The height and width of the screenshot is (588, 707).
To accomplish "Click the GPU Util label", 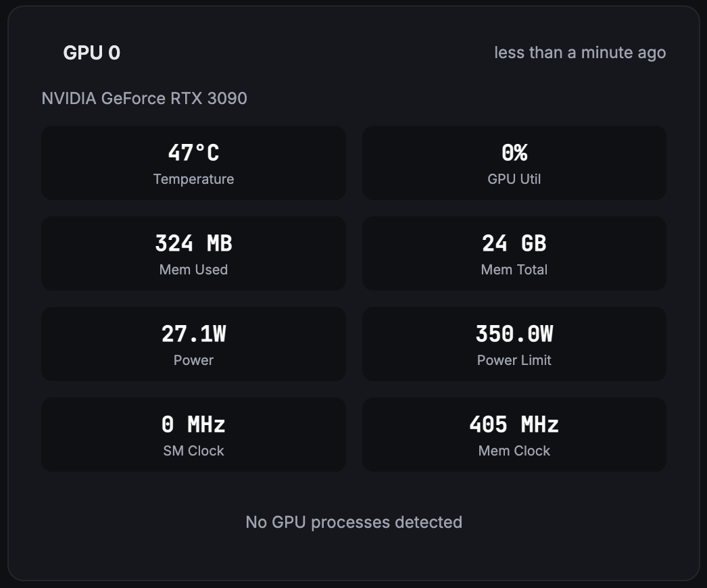I will (514, 179).
